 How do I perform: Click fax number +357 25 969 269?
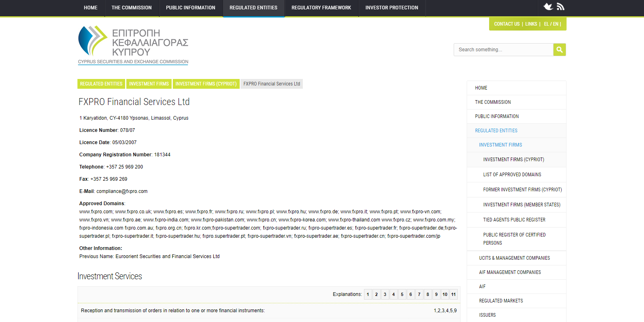[109, 179]
